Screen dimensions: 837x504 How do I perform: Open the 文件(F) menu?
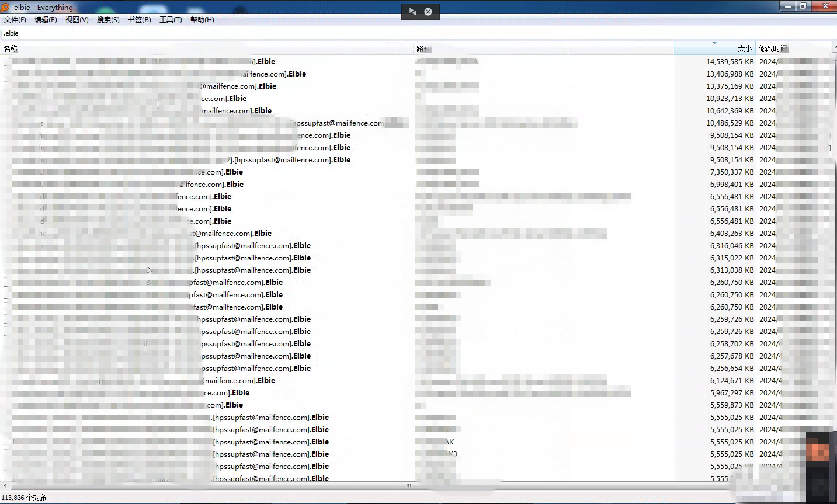click(15, 20)
